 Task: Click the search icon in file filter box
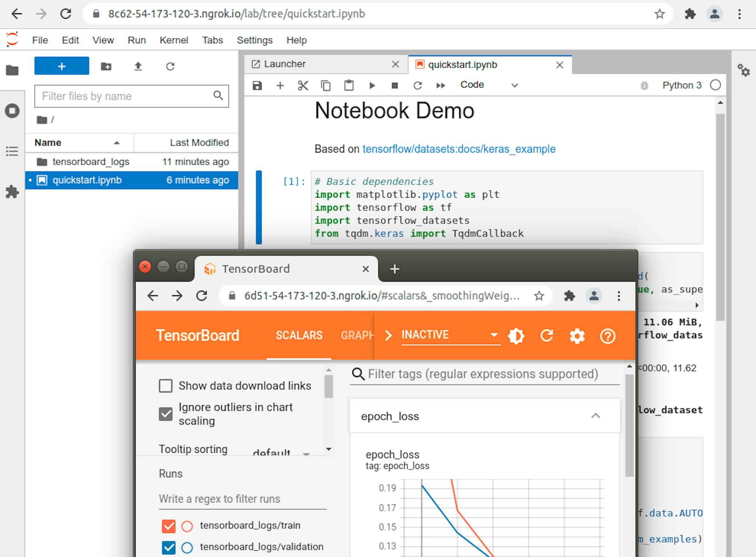tap(218, 96)
